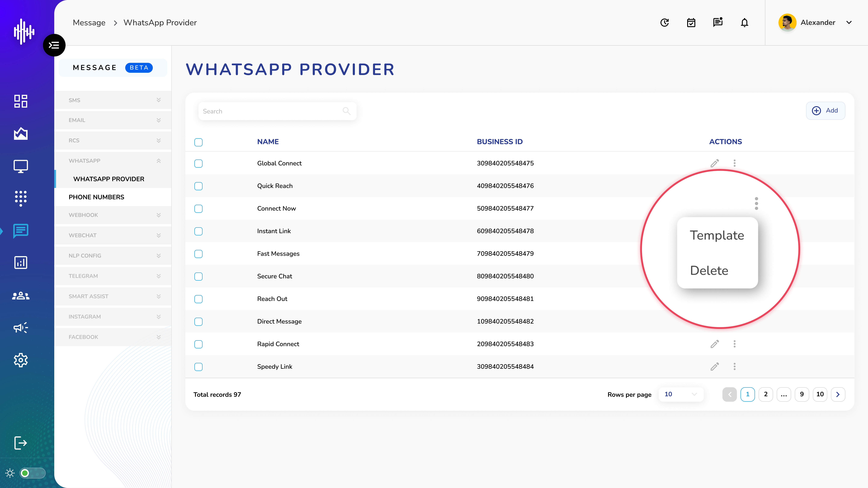The image size is (868, 488).
Task: Edit the Rapid Connect provider with pencil
Action: tap(715, 344)
